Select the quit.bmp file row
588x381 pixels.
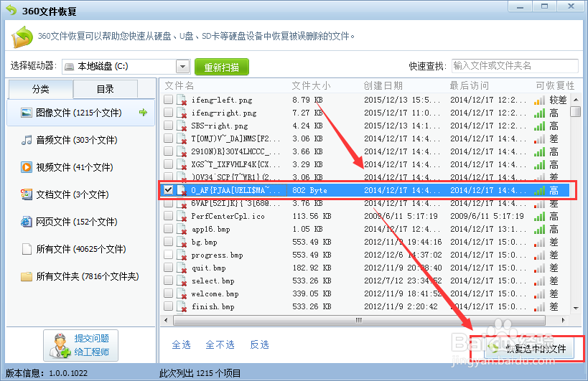tap(365, 268)
